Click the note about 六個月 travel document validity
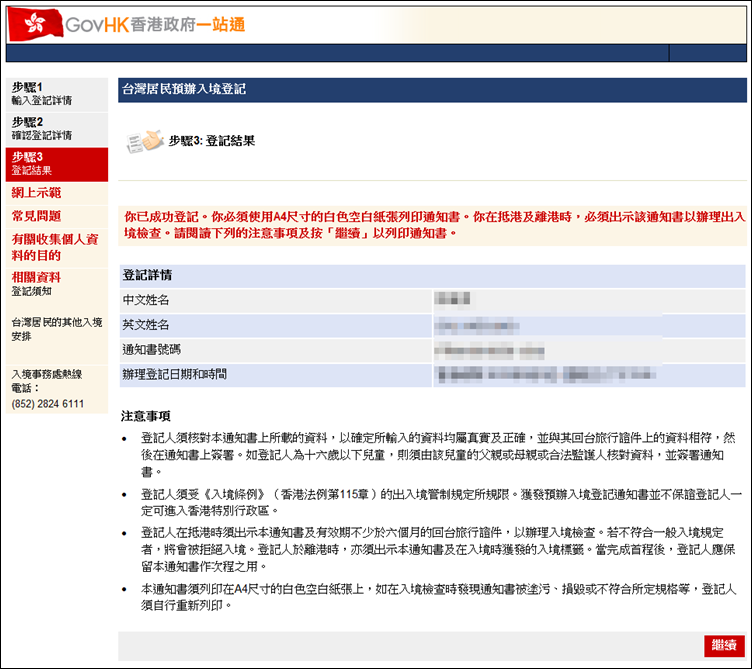This screenshot has width=752, height=669. 438,549
